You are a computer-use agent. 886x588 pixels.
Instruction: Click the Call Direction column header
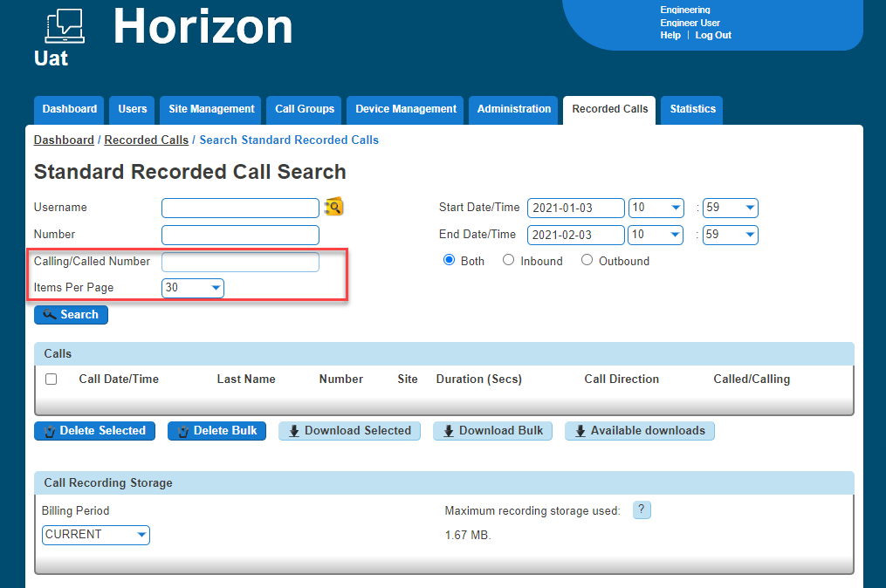[622, 379]
